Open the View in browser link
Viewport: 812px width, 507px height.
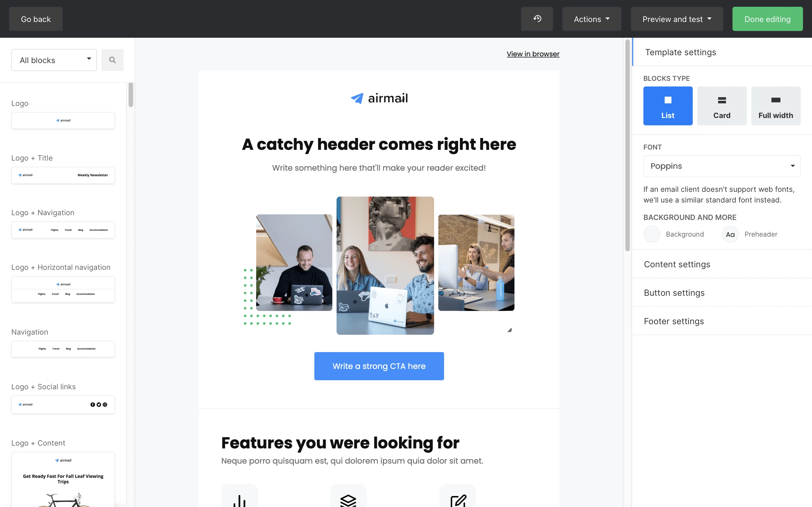tap(533, 54)
